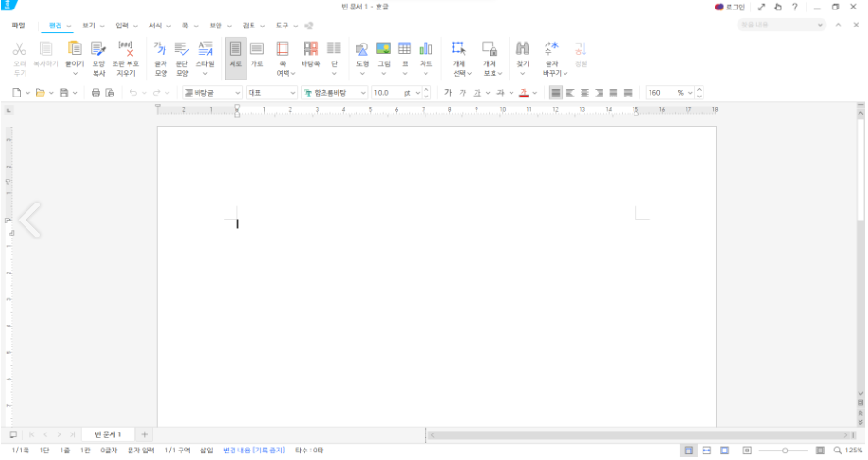Expand the 대표 language dropdown
This screenshot has width=868, height=460.
[292, 93]
